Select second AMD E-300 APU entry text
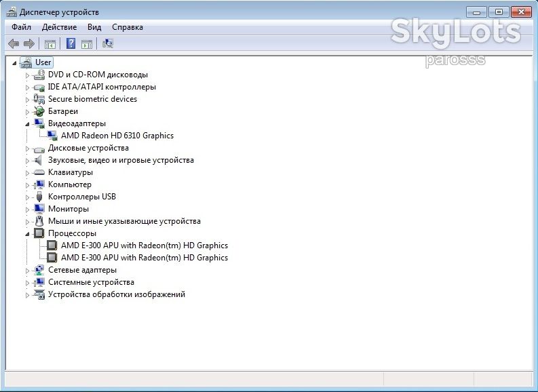538x392 pixels. [x=145, y=258]
